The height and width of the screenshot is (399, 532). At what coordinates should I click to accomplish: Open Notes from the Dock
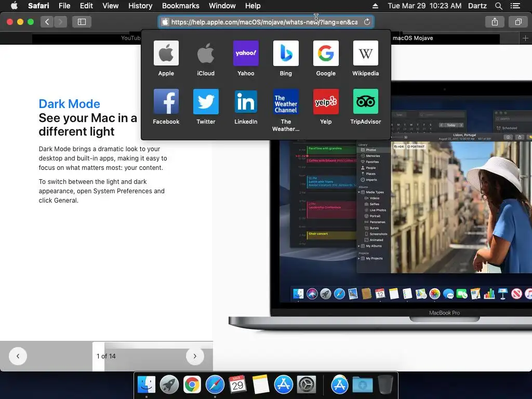click(261, 385)
